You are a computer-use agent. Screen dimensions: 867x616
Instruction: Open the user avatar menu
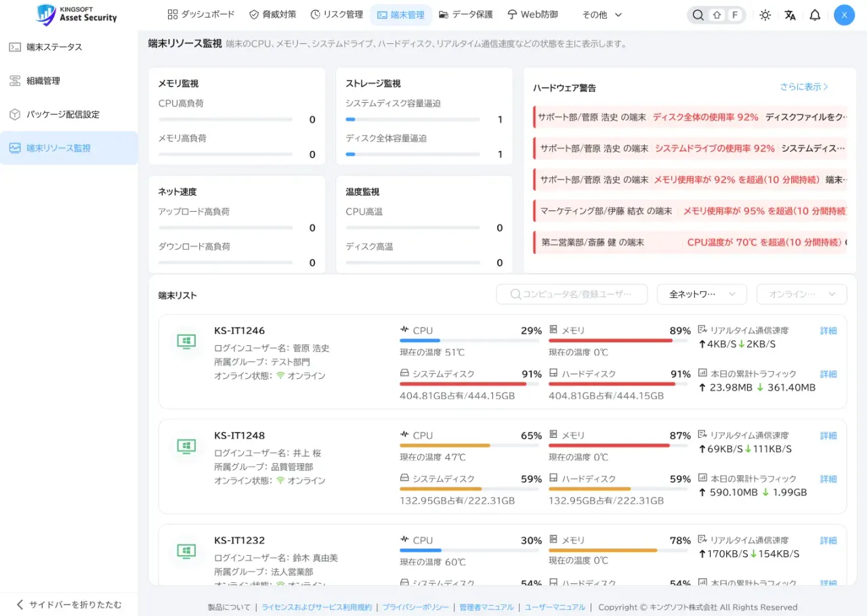click(x=844, y=15)
